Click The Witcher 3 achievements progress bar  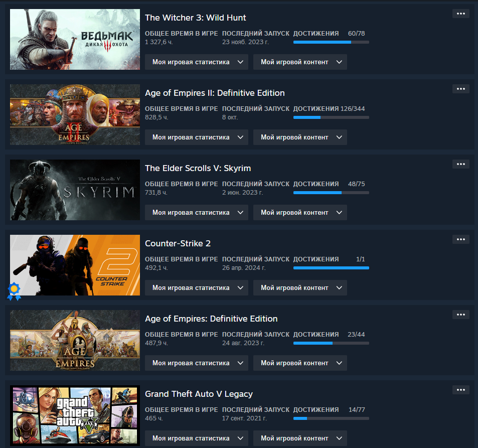click(331, 42)
